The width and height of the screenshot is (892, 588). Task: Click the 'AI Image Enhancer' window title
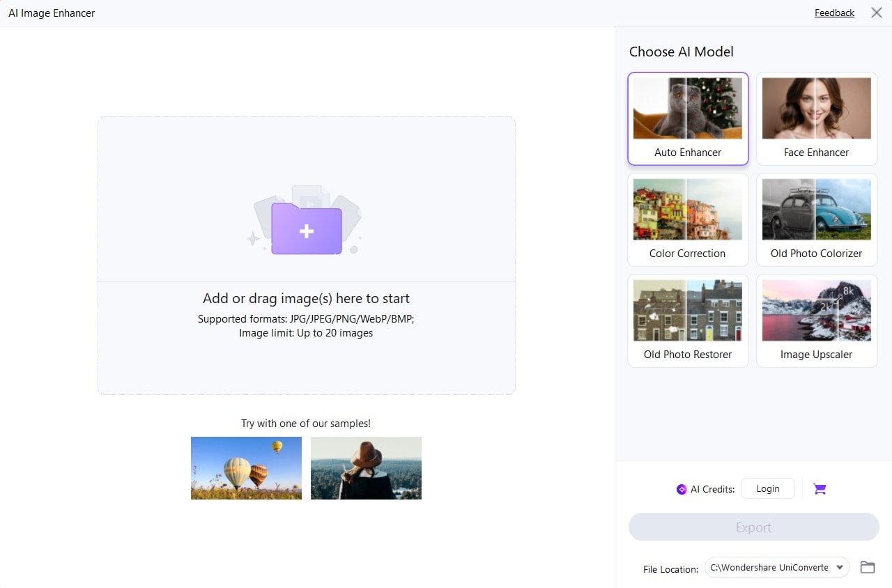(x=52, y=13)
